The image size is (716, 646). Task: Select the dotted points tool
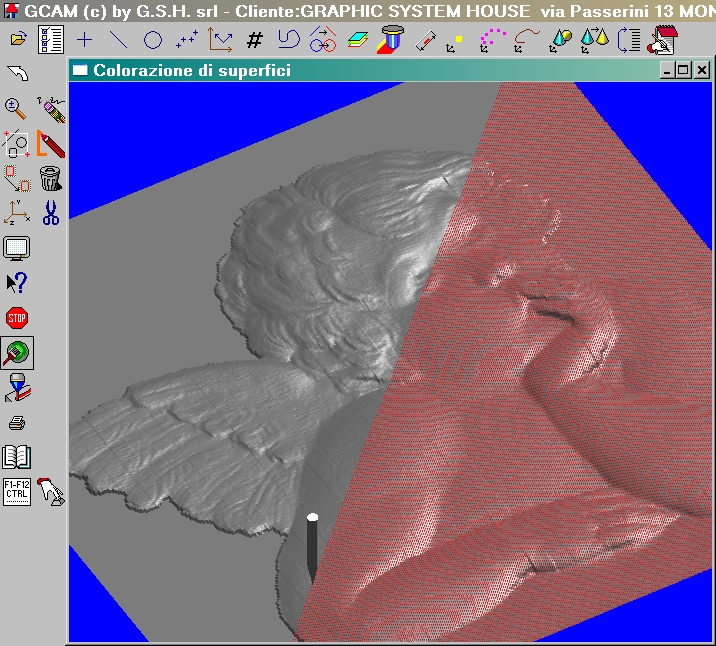(x=187, y=39)
